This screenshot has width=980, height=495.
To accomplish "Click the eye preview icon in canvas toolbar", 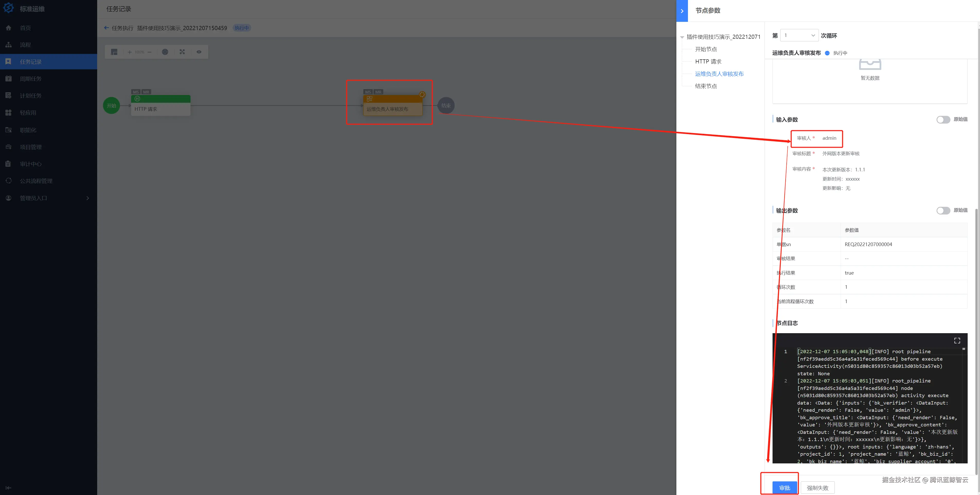I will coord(199,52).
